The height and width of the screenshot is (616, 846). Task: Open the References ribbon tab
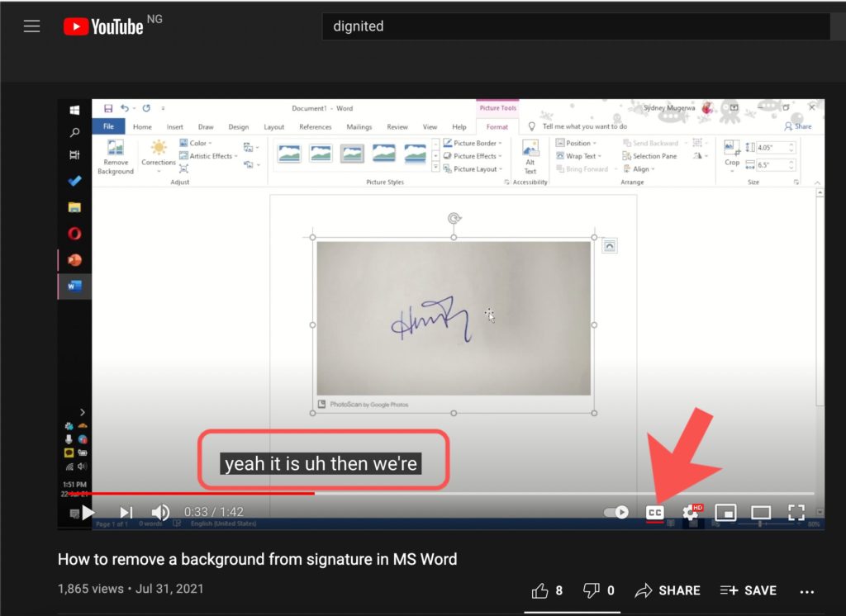click(x=316, y=127)
